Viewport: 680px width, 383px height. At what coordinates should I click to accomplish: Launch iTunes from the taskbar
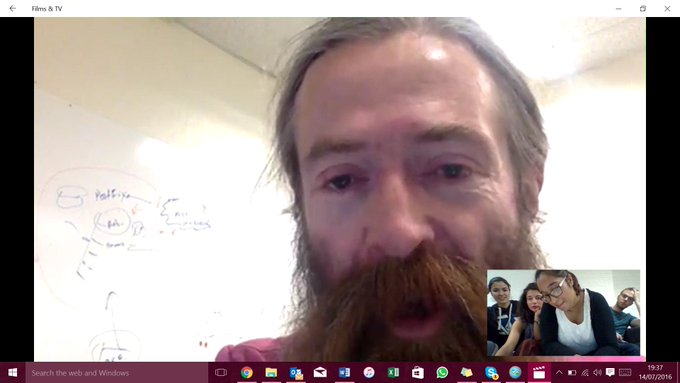coord(369,373)
